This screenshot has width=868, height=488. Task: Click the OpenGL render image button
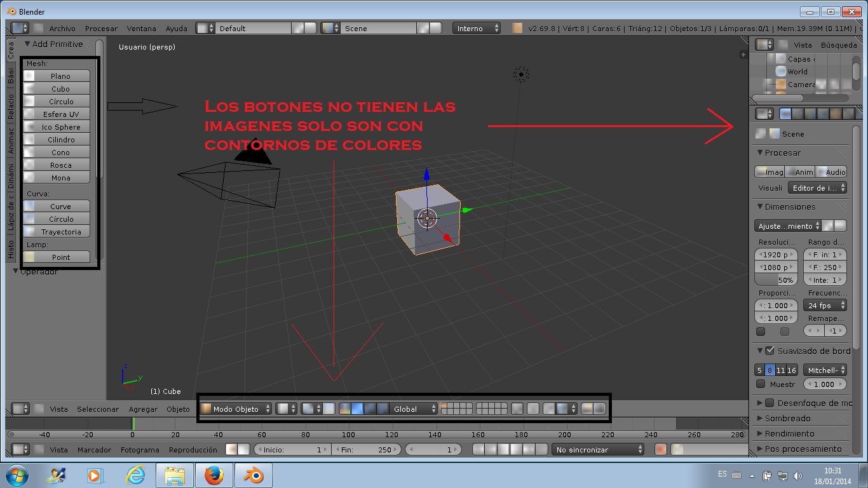[587, 409]
